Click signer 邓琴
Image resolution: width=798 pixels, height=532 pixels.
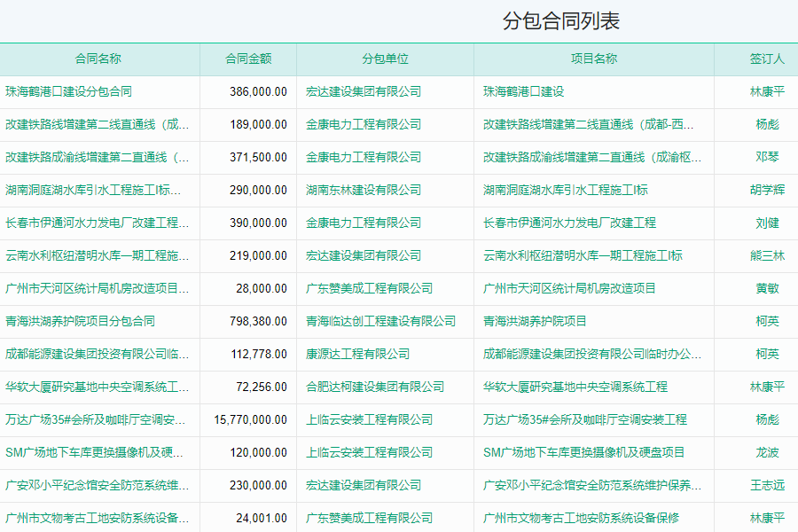coord(767,157)
